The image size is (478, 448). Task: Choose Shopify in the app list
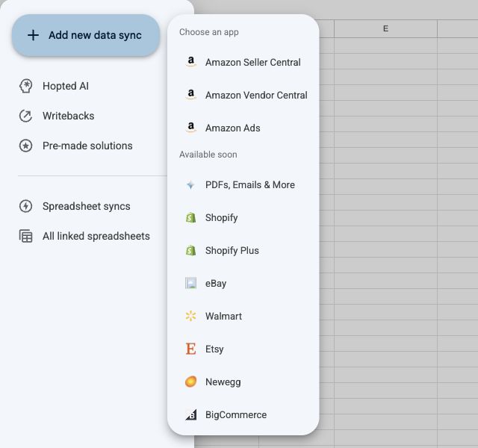click(x=243, y=218)
